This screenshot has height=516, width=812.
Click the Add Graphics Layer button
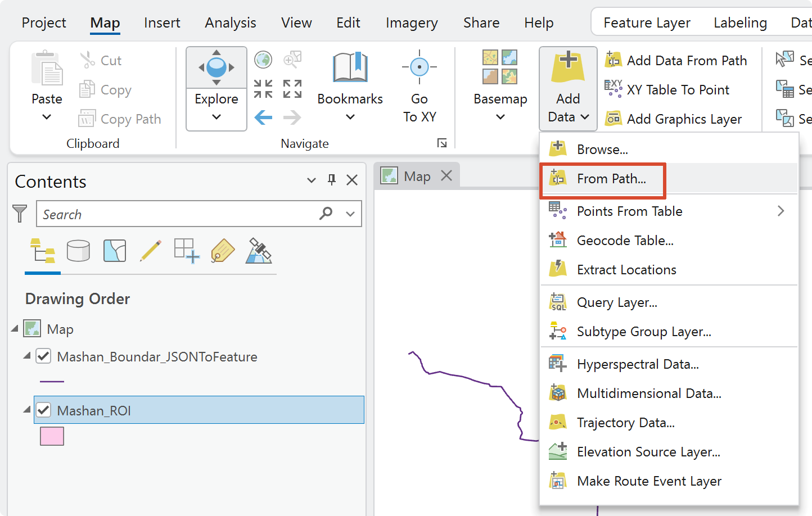click(x=674, y=119)
